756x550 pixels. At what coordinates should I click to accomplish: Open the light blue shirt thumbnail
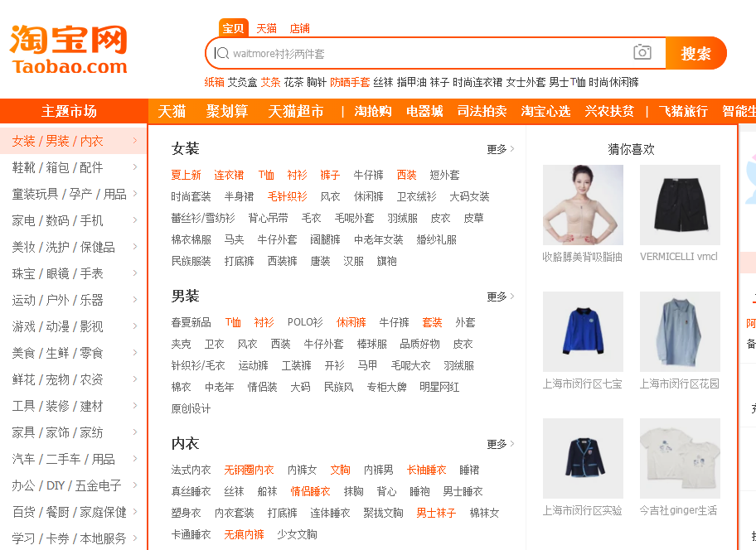point(680,331)
